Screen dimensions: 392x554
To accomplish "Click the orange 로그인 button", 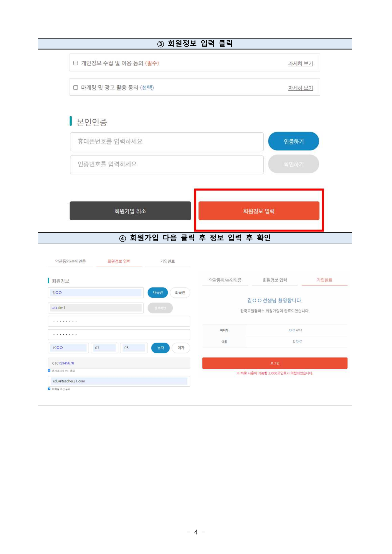I will [275, 363].
